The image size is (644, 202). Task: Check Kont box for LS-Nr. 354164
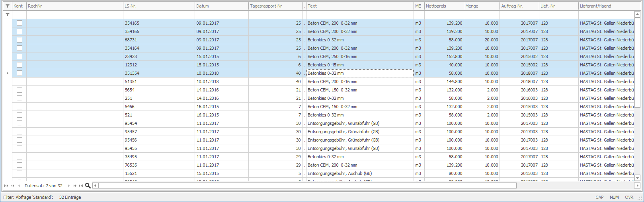pyautogui.click(x=19, y=48)
